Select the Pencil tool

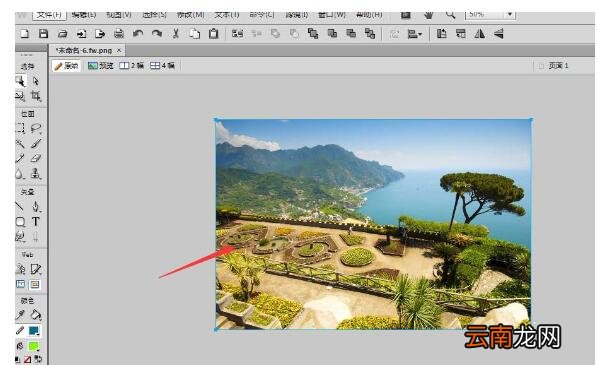pos(20,158)
